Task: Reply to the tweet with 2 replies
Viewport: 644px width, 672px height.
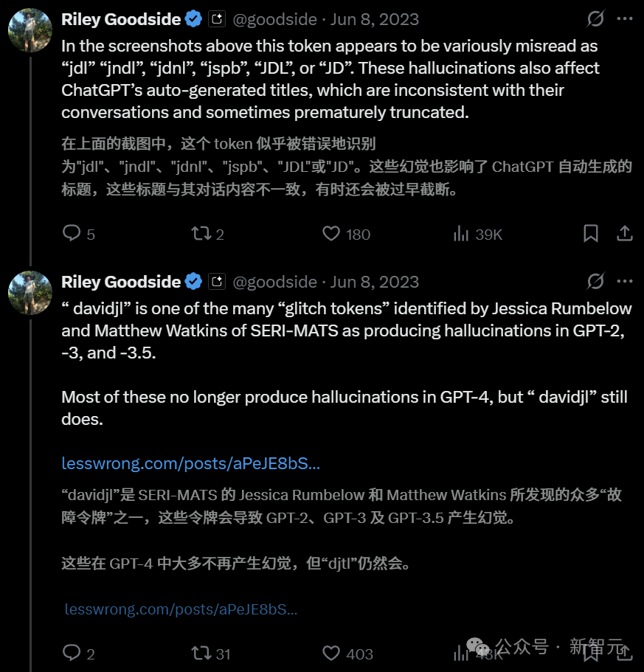Action: pos(72,653)
